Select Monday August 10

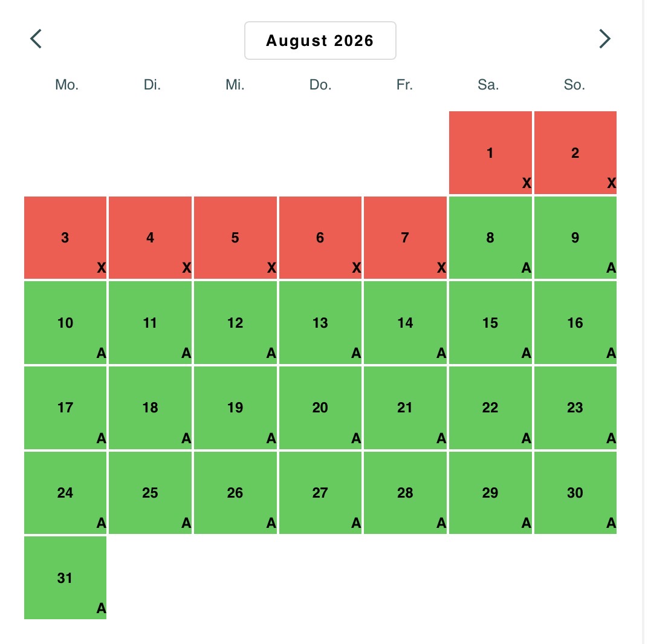[x=65, y=323]
